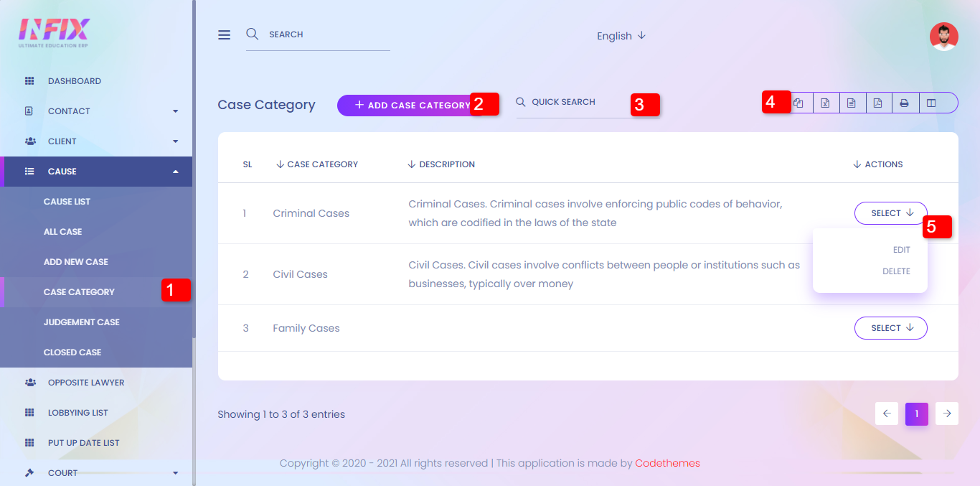This screenshot has width=980, height=486.
Task: Open the English language dropdown
Action: (621, 36)
